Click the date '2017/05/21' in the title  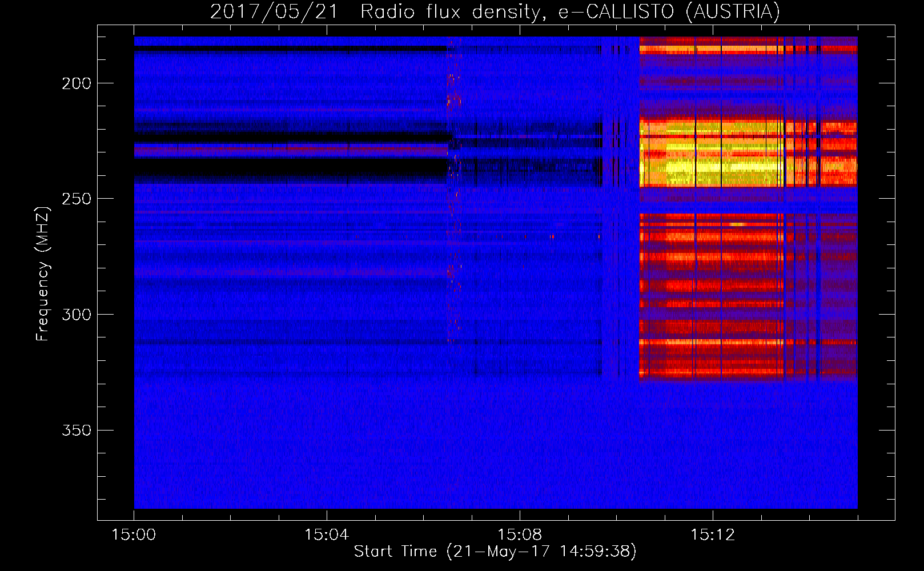click(x=274, y=11)
